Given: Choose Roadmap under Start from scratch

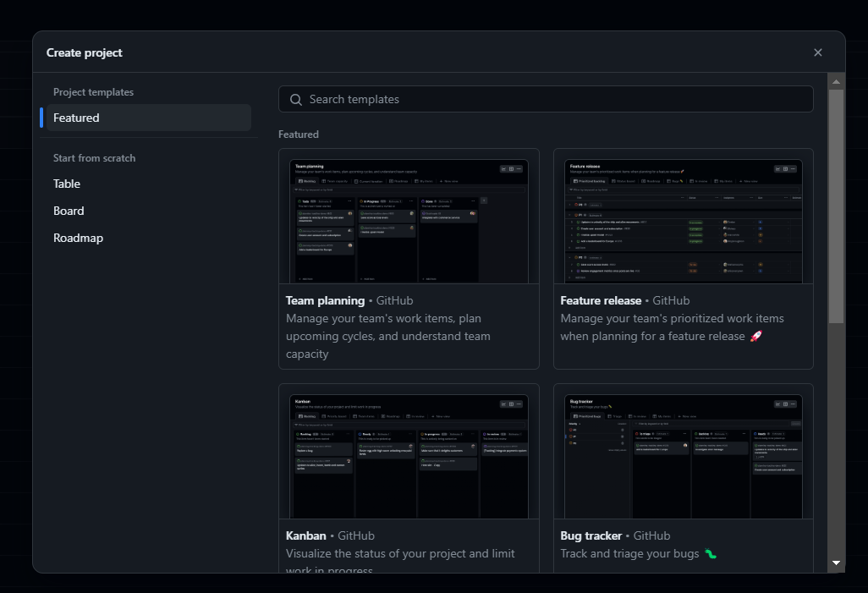Looking at the screenshot, I should tap(78, 238).
